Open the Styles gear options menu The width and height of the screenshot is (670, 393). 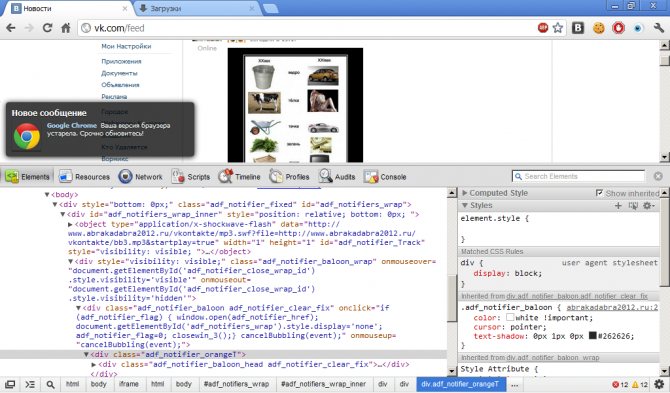(648, 205)
